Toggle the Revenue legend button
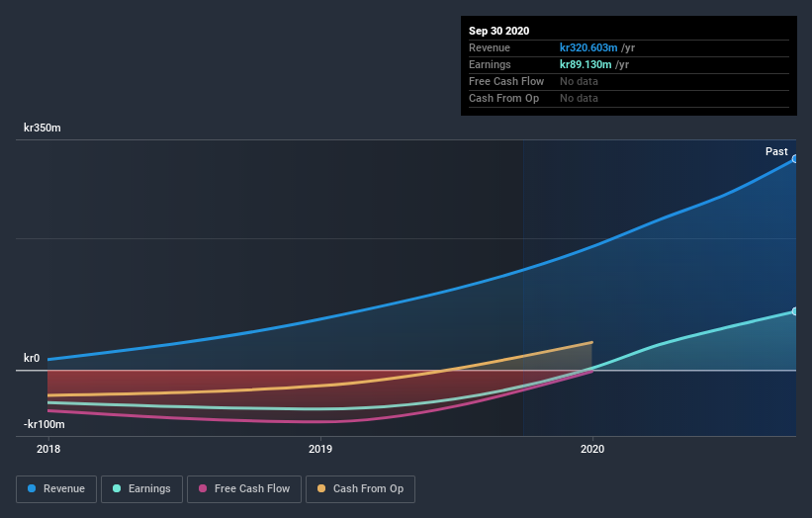The width and height of the screenshot is (812, 518). [56, 489]
